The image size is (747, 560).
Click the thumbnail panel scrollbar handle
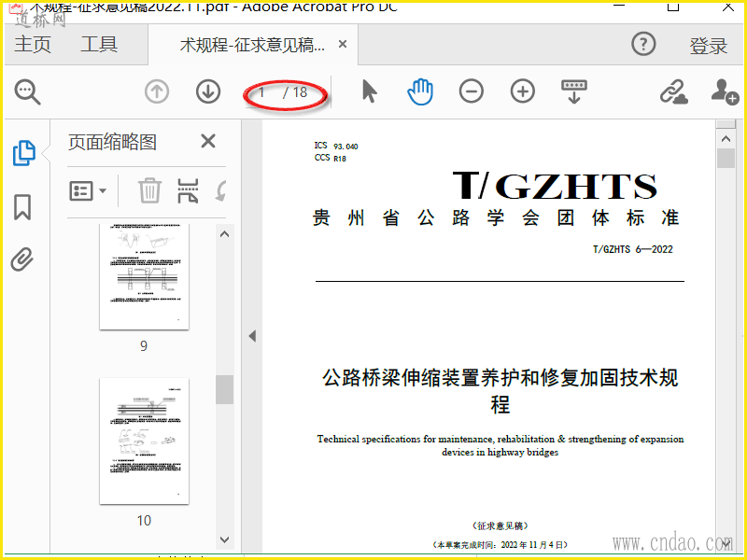[x=224, y=389]
